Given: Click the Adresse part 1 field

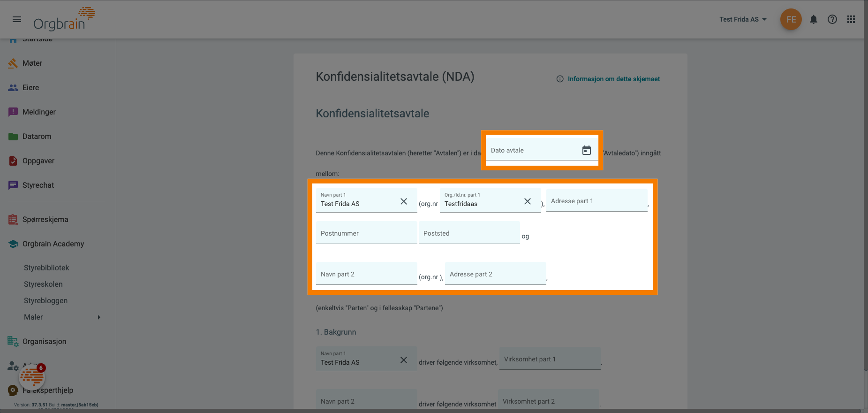Looking at the screenshot, I should click(597, 200).
